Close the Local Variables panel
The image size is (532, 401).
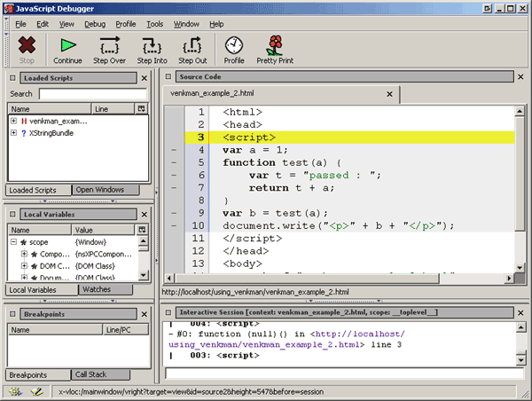click(x=145, y=215)
